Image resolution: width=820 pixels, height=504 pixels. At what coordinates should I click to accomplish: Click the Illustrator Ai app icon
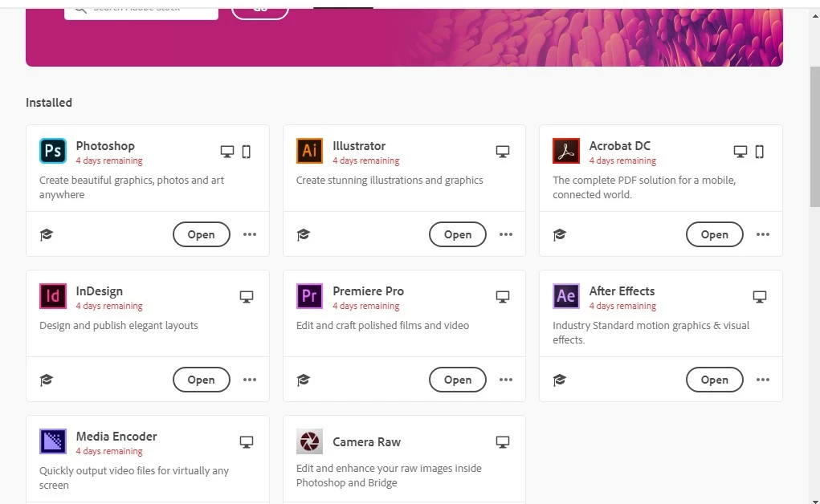(x=309, y=151)
